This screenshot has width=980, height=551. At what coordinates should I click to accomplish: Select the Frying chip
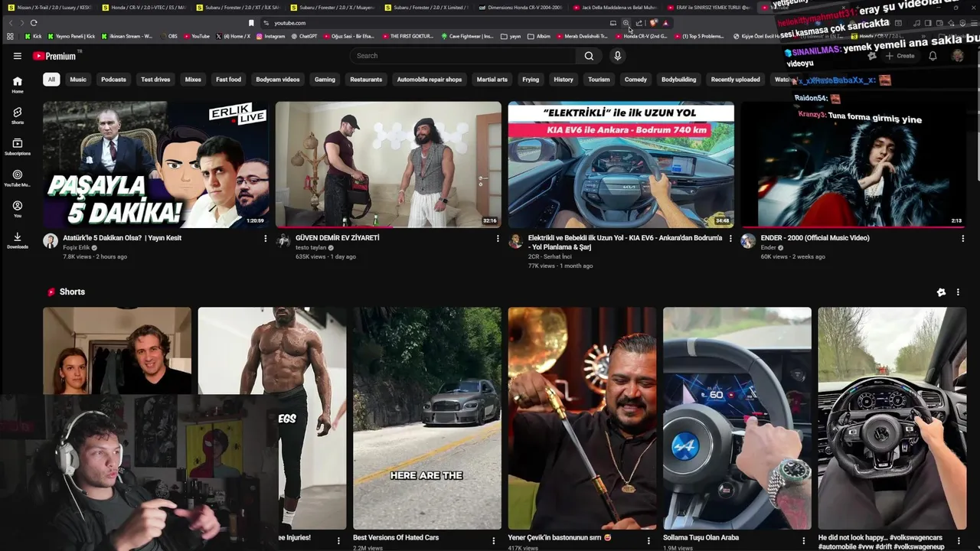click(x=531, y=80)
